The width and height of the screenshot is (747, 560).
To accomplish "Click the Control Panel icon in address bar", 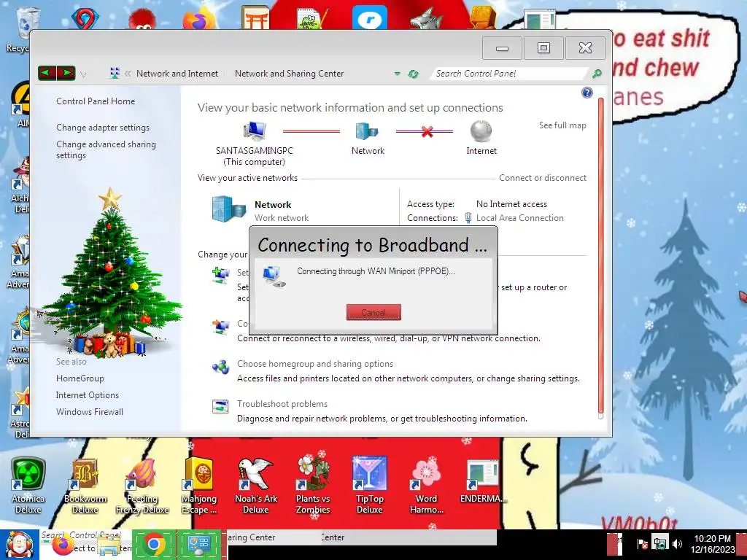I will pos(115,74).
